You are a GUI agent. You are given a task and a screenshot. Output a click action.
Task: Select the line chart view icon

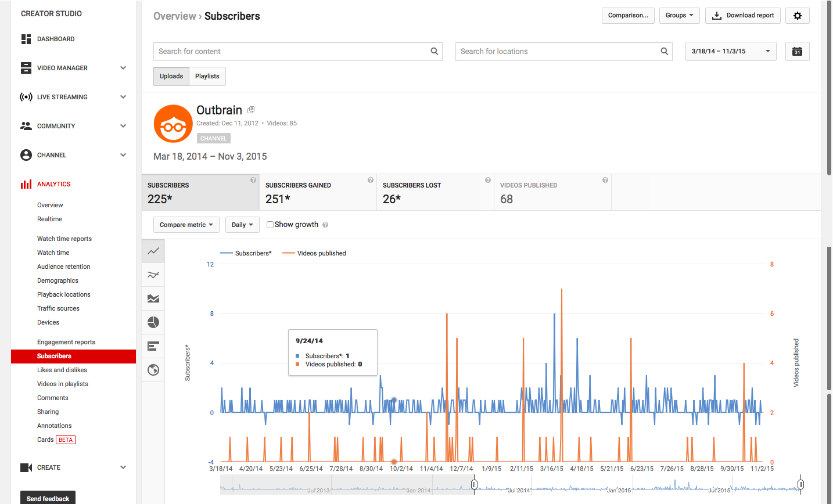coord(153,251)
